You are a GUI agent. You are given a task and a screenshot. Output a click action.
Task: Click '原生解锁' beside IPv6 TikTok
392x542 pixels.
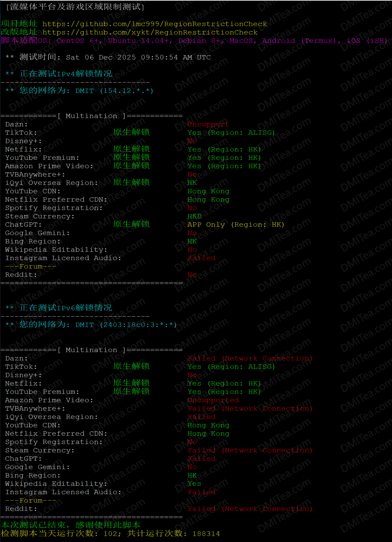coord(131,366)
